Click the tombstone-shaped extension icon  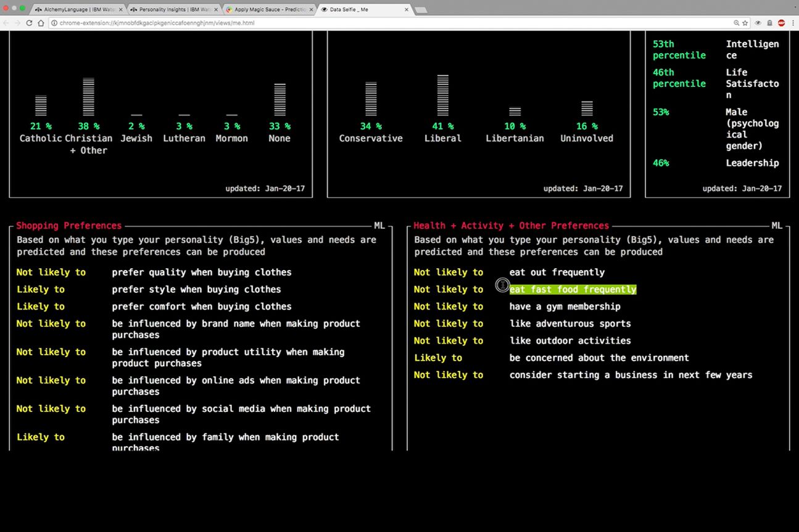tap(769, 23)
